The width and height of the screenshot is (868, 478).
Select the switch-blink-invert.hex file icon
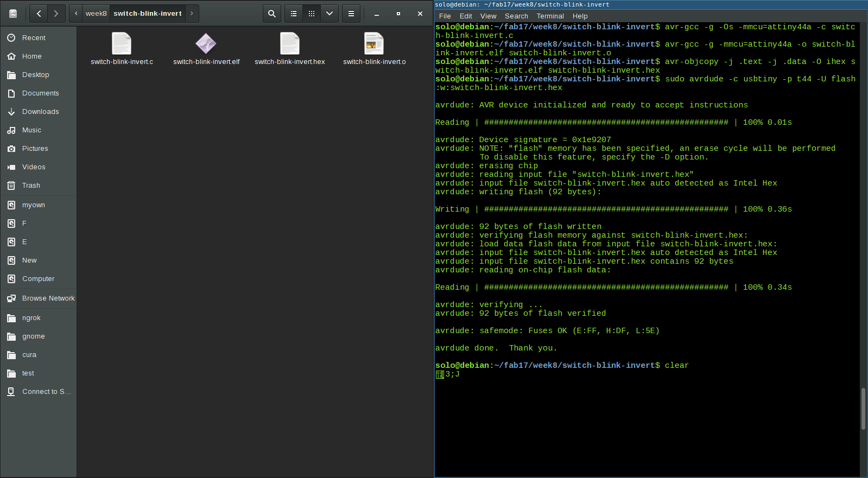click(x=290, y=43)
